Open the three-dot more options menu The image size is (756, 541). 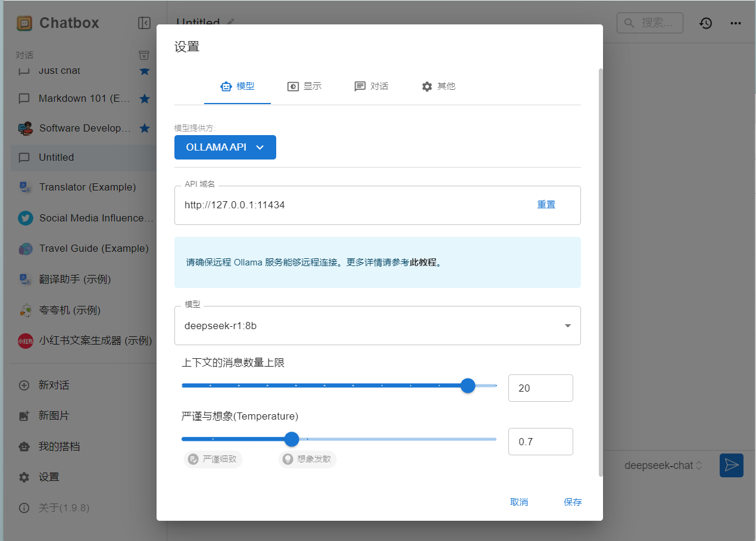coord(736,23)
